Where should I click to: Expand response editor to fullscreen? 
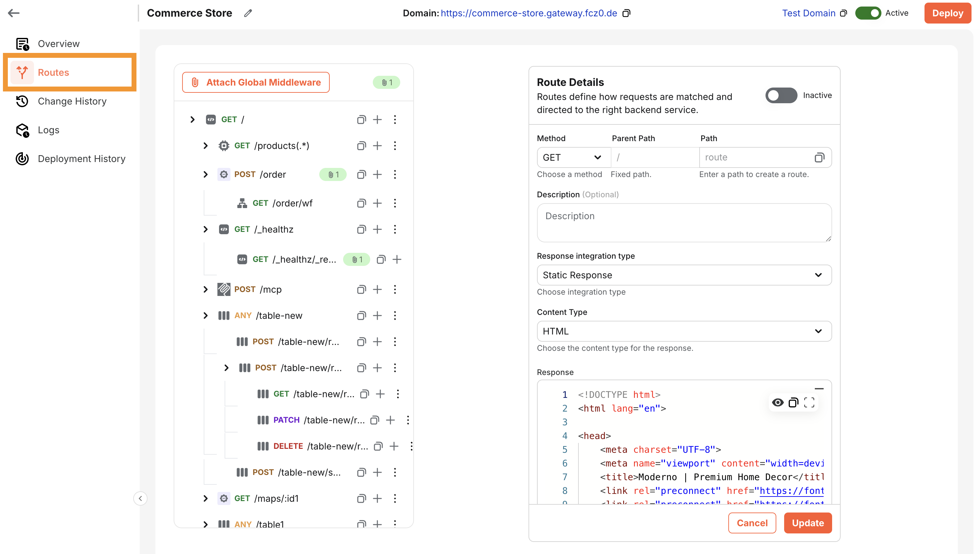809,402
